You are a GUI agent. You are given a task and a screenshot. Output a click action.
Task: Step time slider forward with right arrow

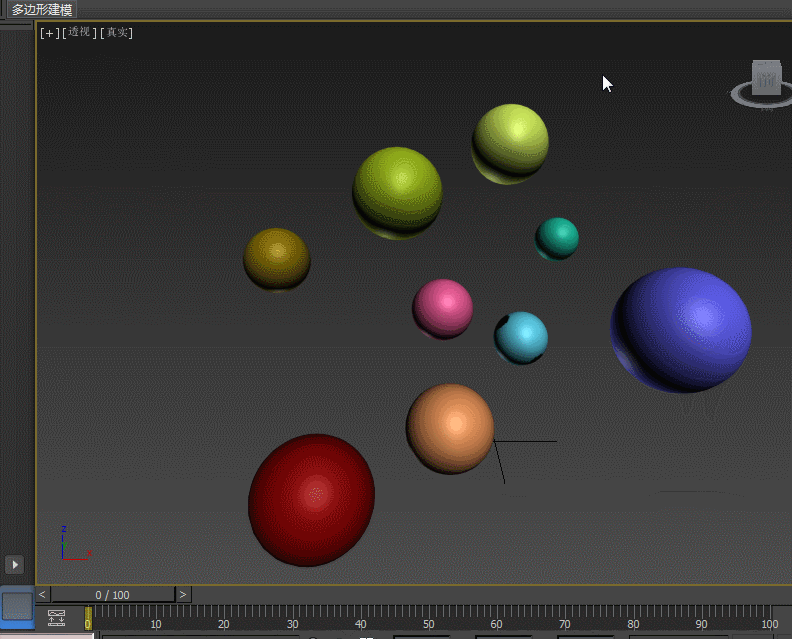(x=183, y=594)
